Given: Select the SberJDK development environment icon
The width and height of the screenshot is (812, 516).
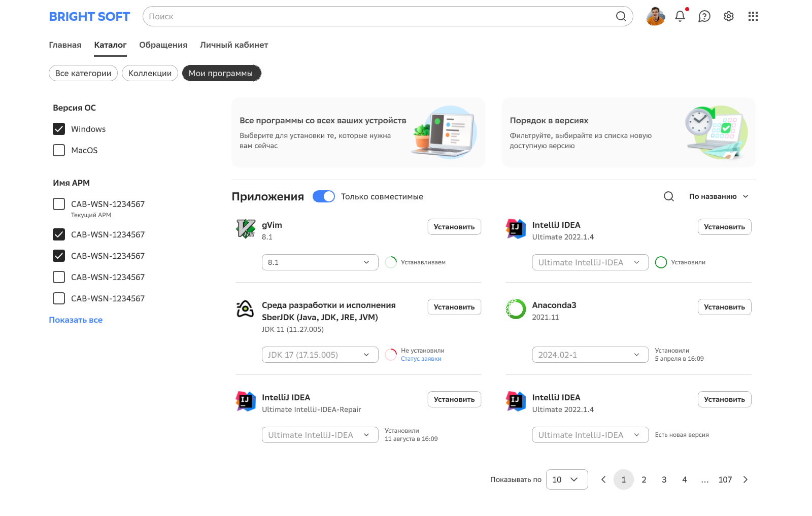Looking at the screenshot, I should click(246, 309).
